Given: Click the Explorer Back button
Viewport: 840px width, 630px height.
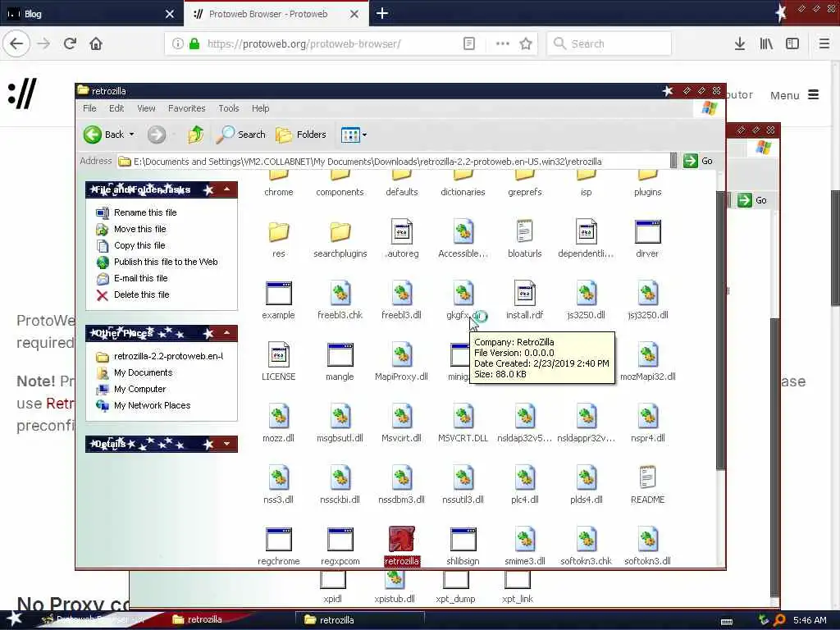Looking at the screenshot, I should pos(104,135).
